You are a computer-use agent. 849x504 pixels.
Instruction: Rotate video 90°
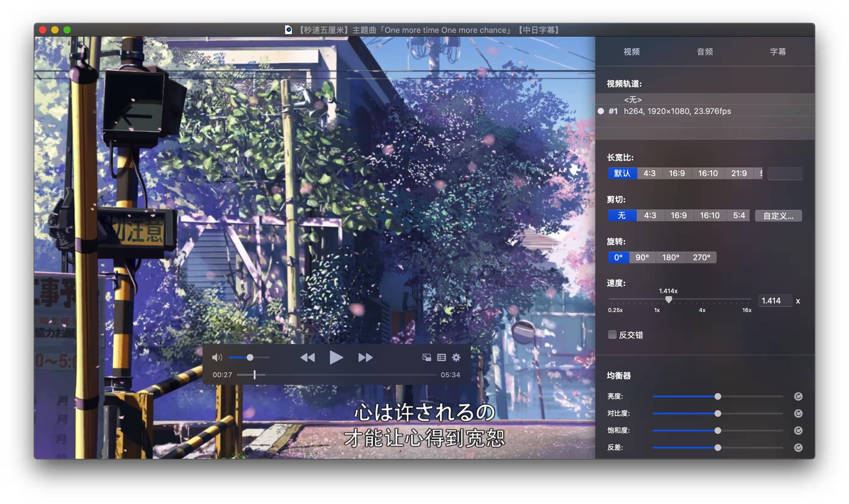(642, 257)
